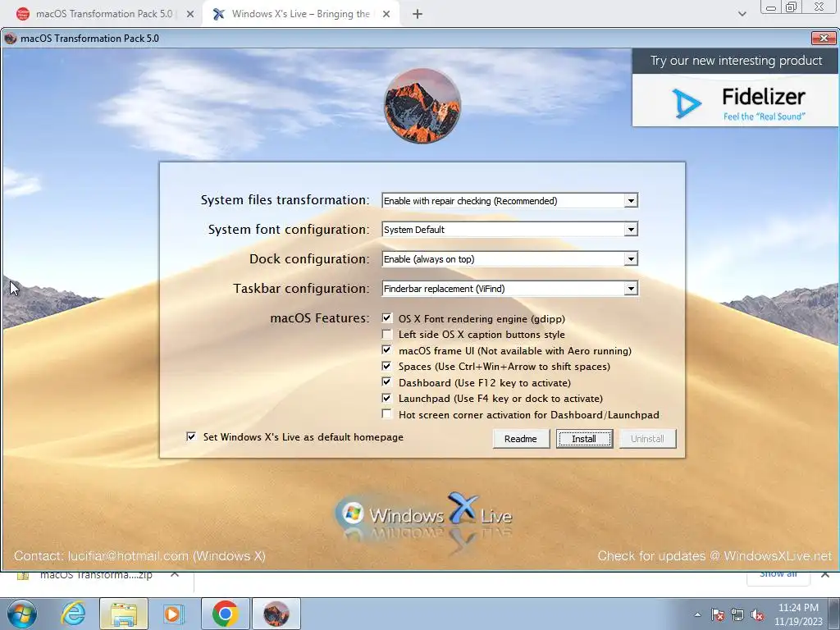Image resolution: width=840 pixels, height=630 pixels.
Task: Click the Action Center flag tray icon
Action: tap(718, 614)
